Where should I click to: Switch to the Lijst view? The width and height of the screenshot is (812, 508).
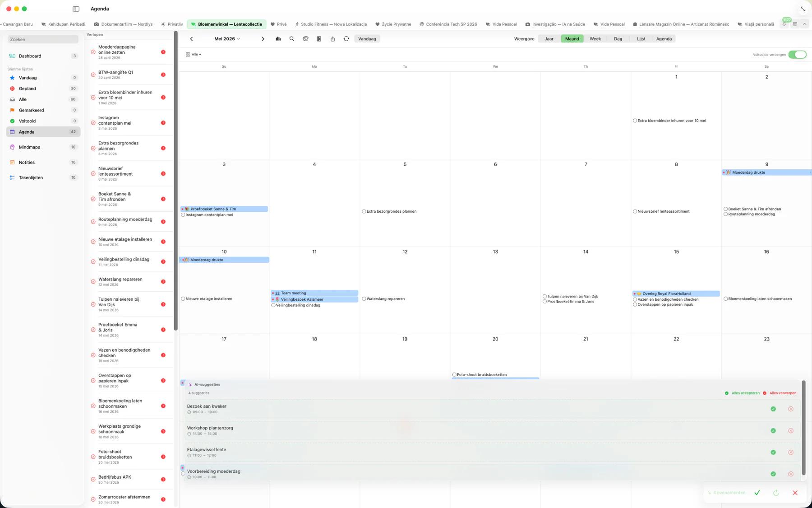[x=641, y=39]
